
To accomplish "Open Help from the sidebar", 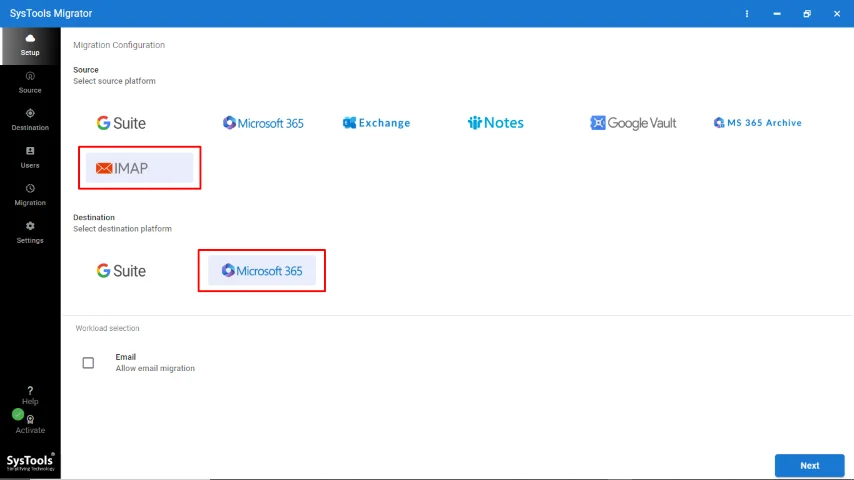I will tap(30, 396).
